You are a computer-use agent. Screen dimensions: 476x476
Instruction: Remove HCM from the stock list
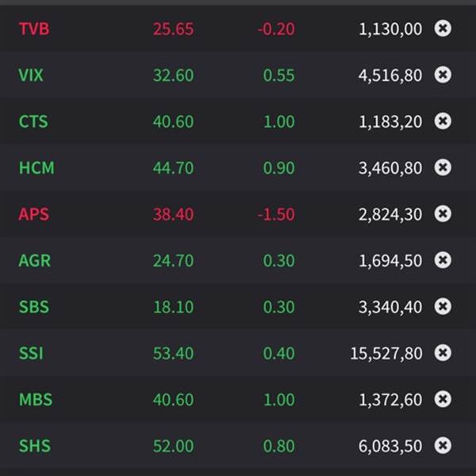coord(443,167)
